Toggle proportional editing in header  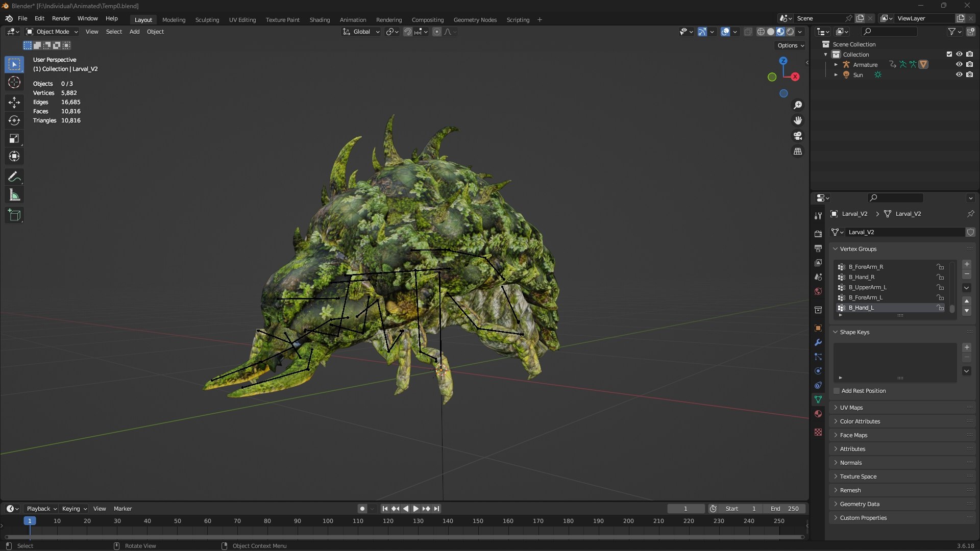(x=437, y=32)
